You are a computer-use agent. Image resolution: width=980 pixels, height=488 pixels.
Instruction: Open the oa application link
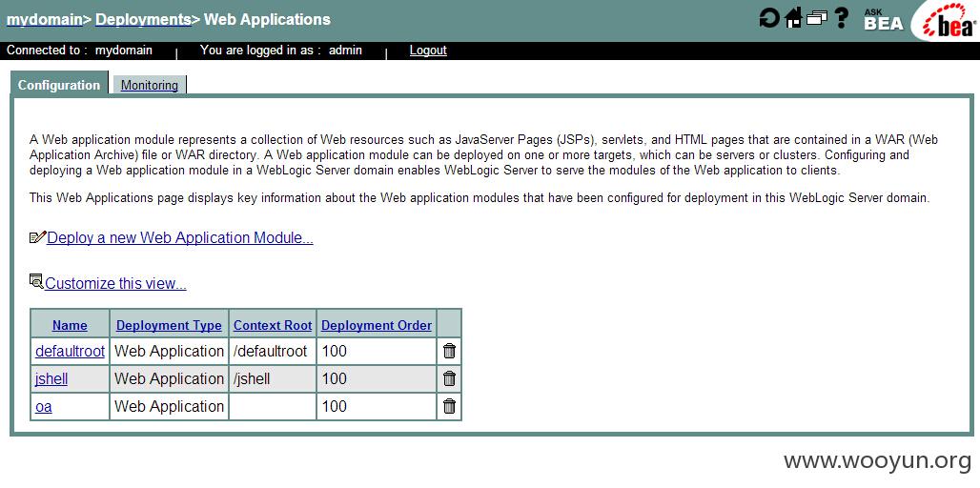point(44,406)
